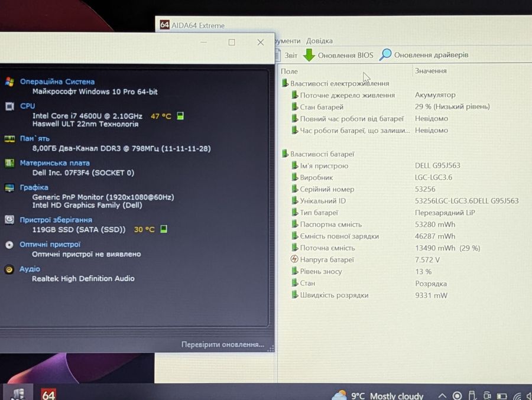Click the icon beside Паспортна ємність row

[x=295, y=225]
